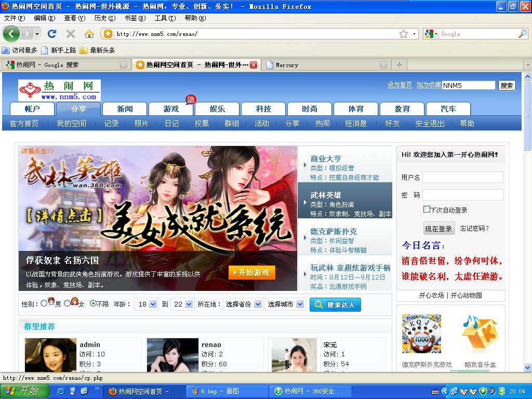Click 安全退出 in the navigation bar
This screenshot has height=399, width=532.
point(430,124)
